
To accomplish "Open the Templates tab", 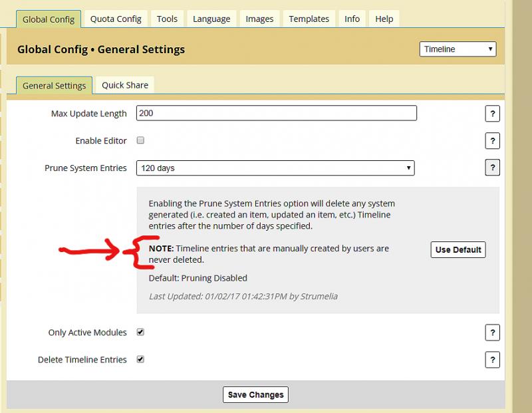I will coord(309,19).
